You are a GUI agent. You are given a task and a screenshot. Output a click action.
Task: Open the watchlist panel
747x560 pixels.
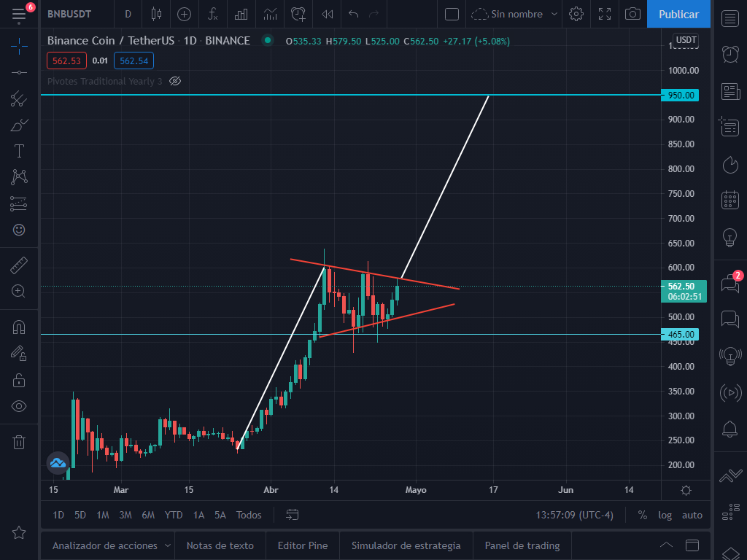[729, 18]
